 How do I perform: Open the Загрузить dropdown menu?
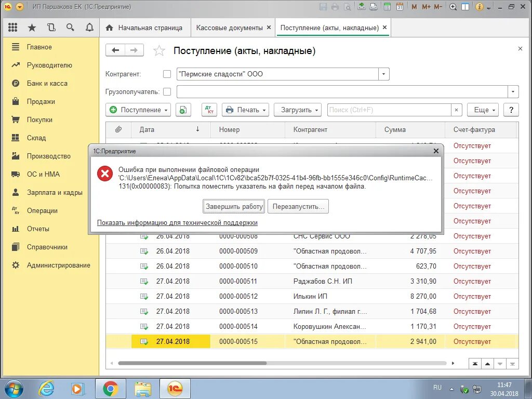[298, 110]
